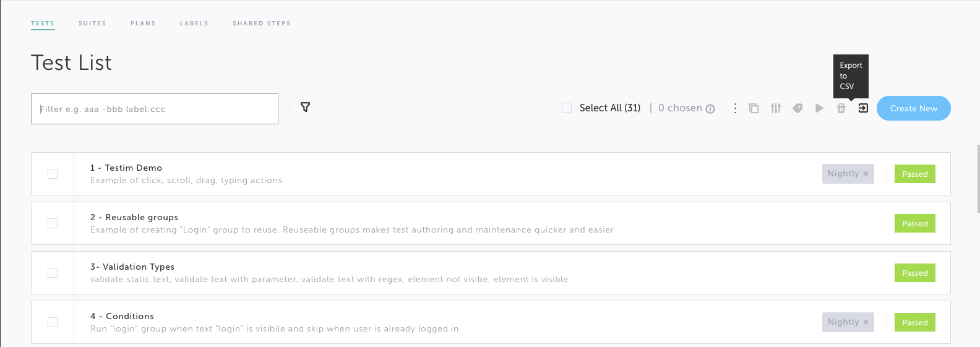Viewport: 980px width, 347px height.
Task: Run selected tests with play icon
Action: point(819,108)
